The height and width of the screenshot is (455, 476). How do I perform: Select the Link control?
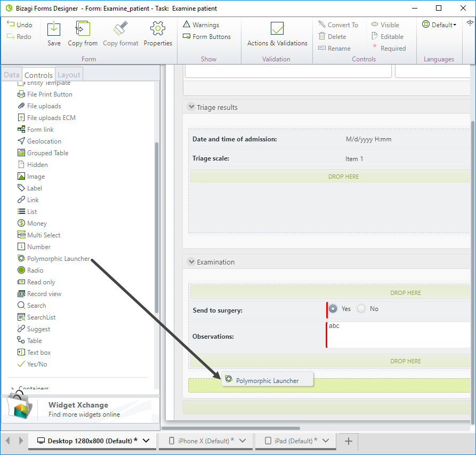[x=28, y=200]
